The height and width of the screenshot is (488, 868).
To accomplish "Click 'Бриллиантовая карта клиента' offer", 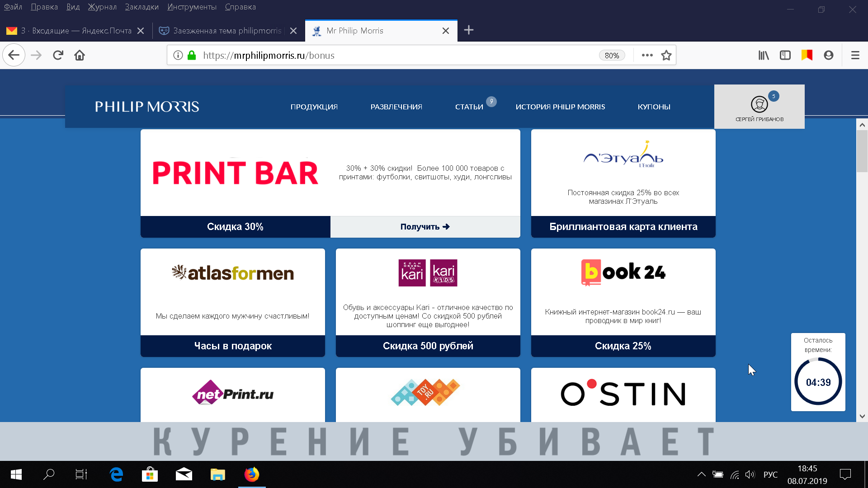I will click(x=623, y=227).
